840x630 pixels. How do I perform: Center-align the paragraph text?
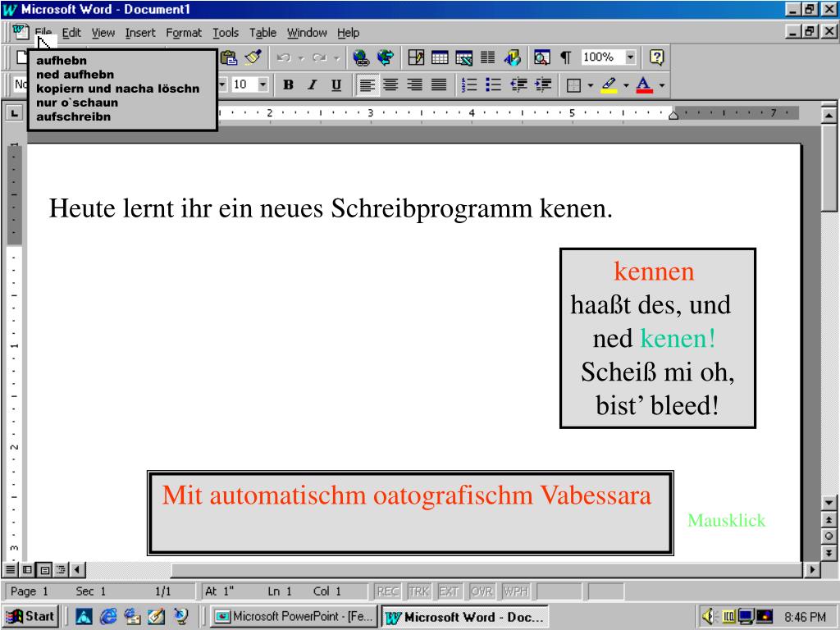point(390,84)
